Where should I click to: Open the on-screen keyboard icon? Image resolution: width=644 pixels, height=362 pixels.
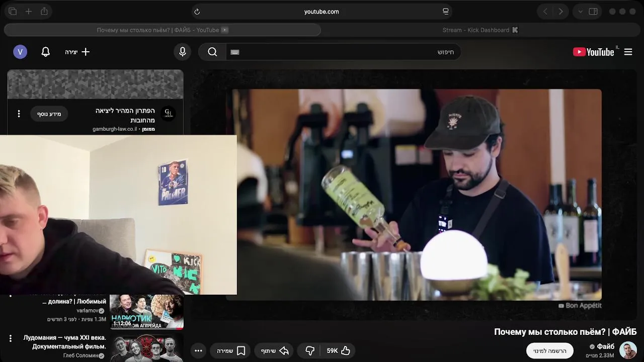click(x=234, y=52)
